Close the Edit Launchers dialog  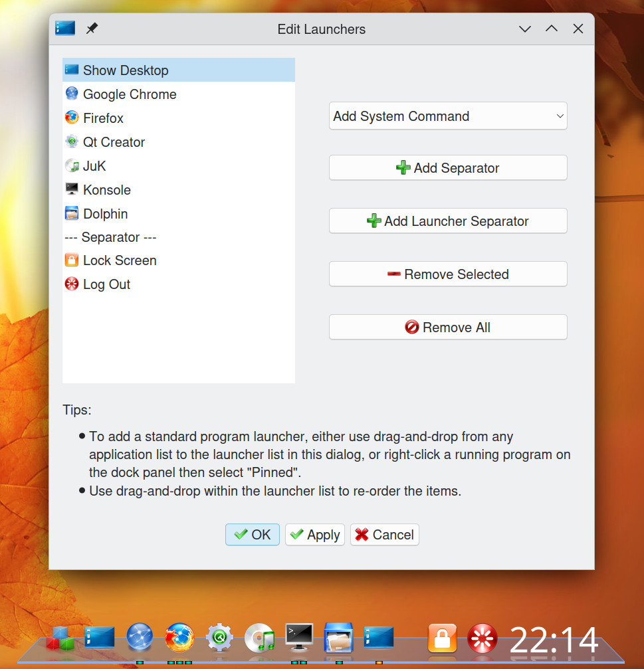578,29
